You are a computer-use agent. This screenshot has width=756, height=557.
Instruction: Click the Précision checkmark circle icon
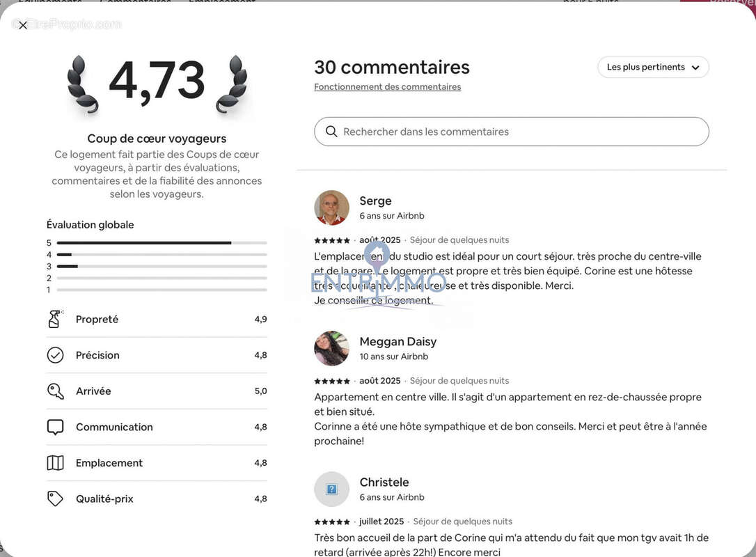[55, 355]
